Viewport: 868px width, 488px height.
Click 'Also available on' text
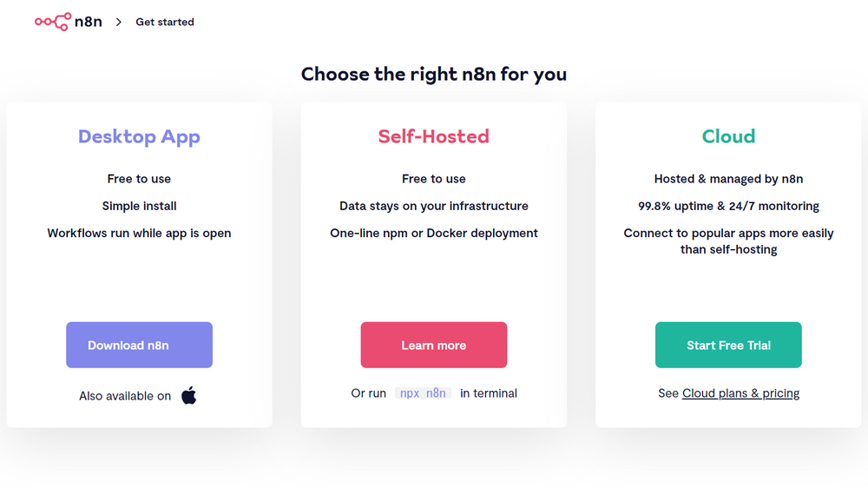click(x=125, y=396)
